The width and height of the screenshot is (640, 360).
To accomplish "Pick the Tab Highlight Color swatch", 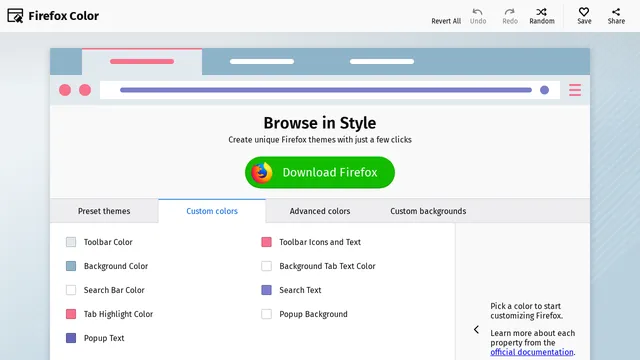I will 71,314.
